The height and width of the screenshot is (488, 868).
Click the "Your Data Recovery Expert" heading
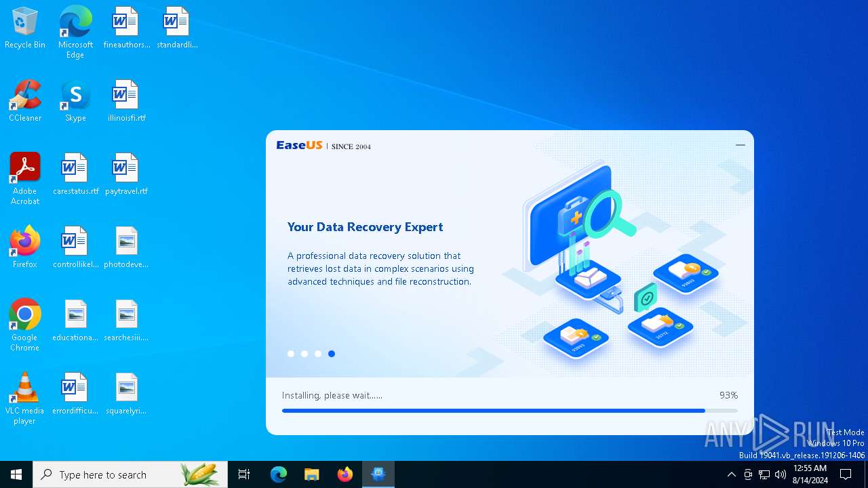click(366, 227)
